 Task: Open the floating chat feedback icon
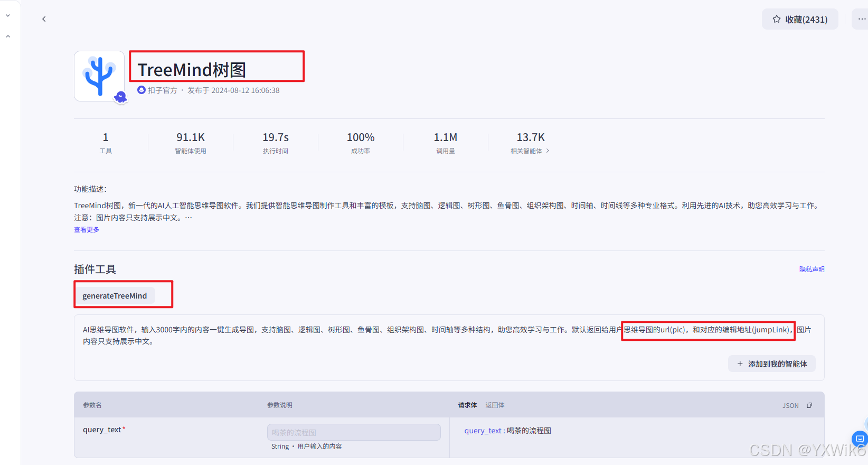pos(860,439)
